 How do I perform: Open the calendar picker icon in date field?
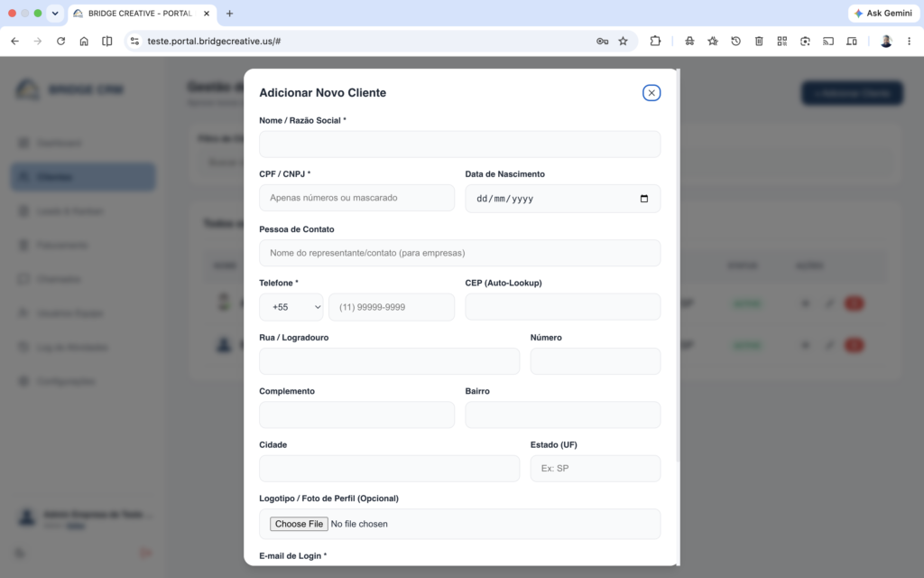click(644, 198)
